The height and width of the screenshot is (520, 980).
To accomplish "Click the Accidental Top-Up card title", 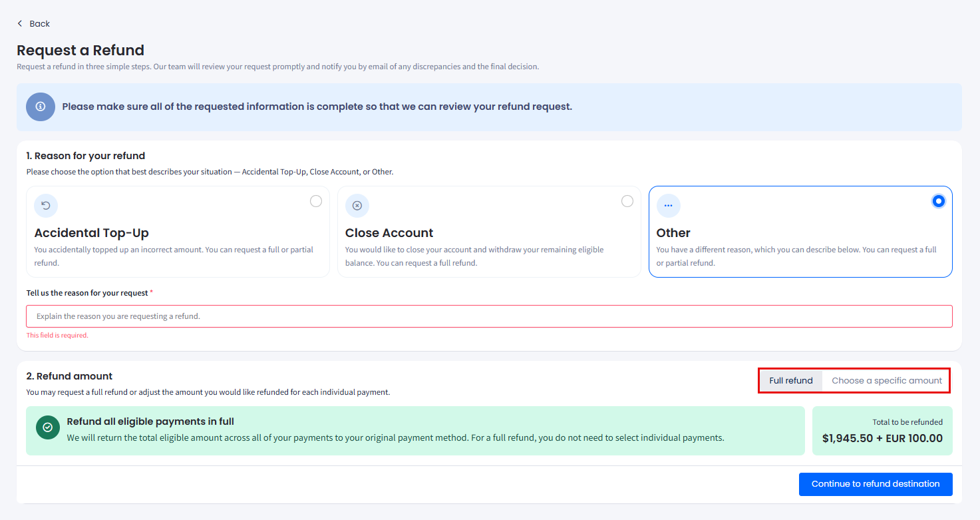I will (92, 233).
